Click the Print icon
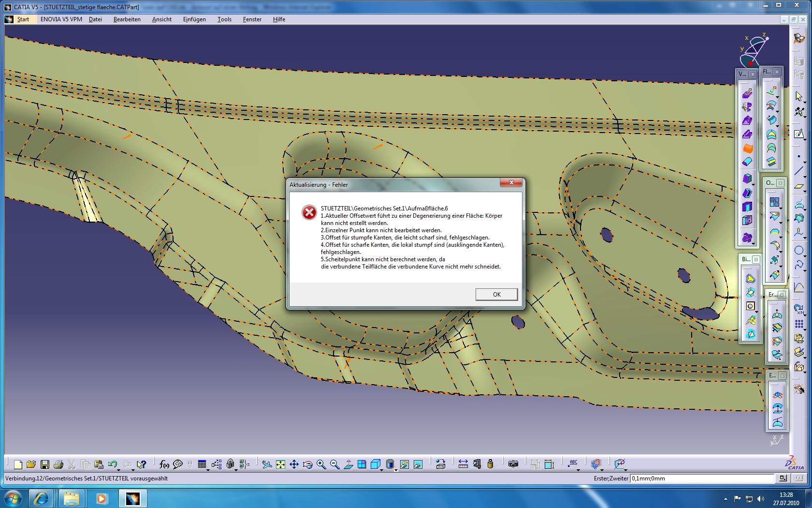 (x=58, y=464)
